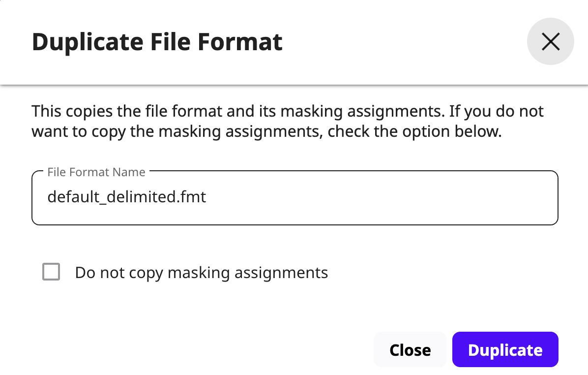This screenshot has height=375, width=588.
Task: Tick the square box beside masking assignments option
Action: click(51, 272)
